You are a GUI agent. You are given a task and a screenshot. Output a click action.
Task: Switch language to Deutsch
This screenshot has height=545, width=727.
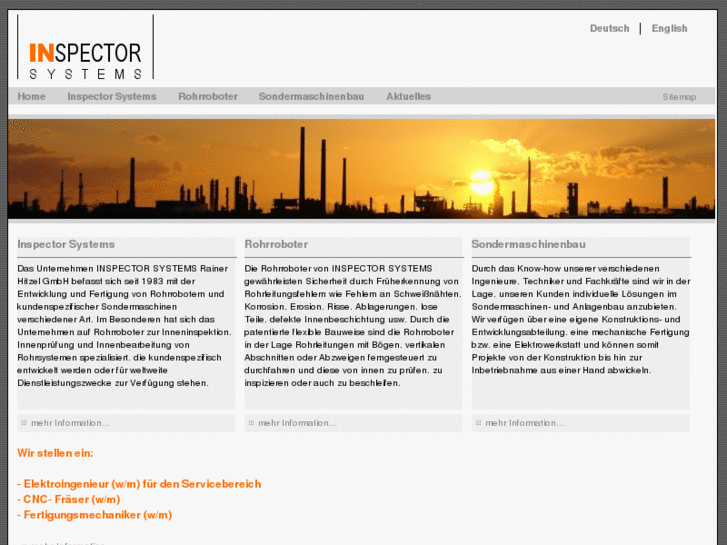[x=609, y=28]
